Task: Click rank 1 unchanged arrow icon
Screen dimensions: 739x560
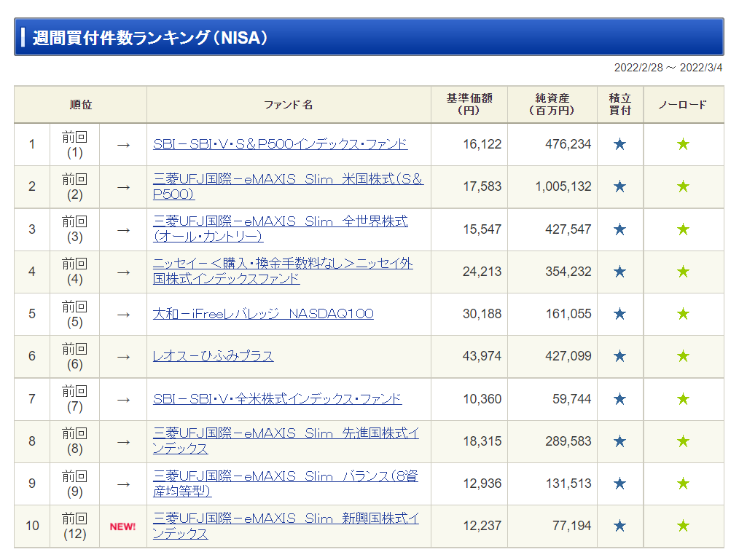Action: pos(123,144)
